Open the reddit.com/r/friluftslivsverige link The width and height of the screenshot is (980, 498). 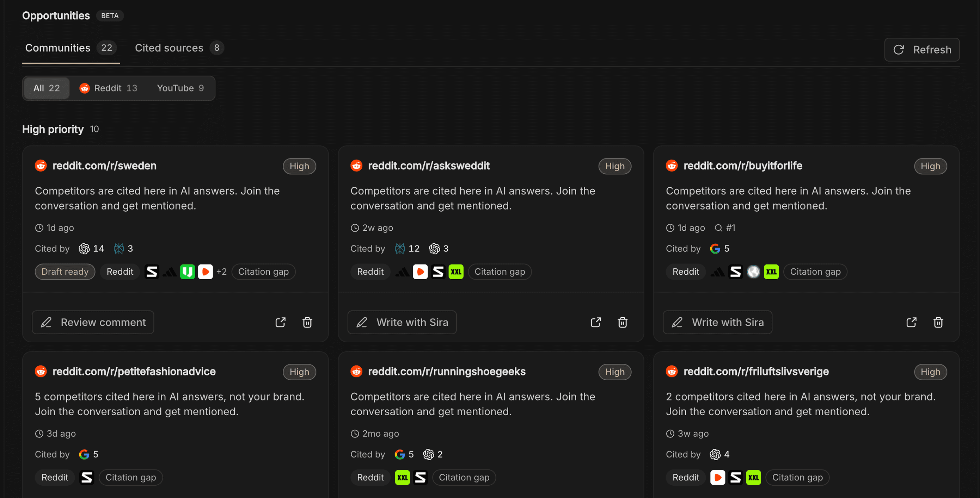(756, 372)
